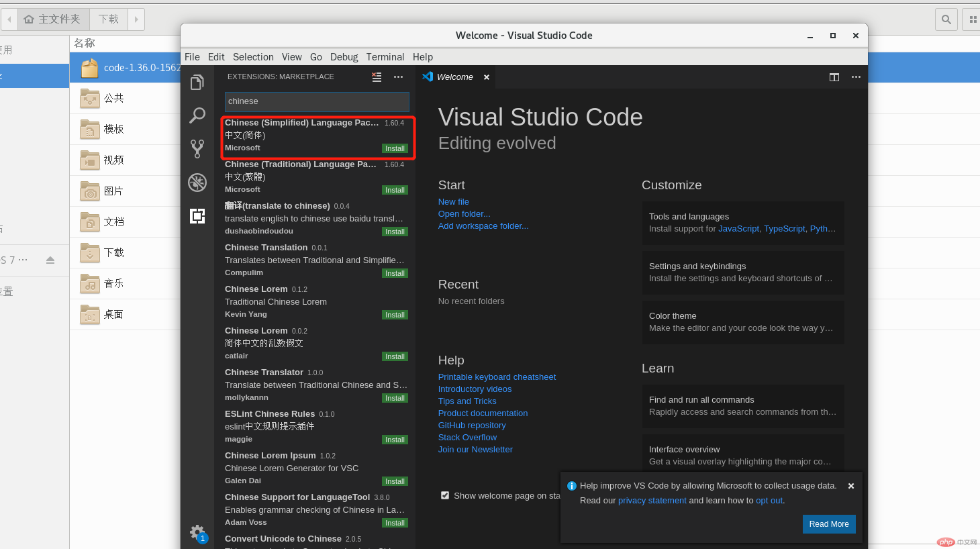
Task: Eject the mounted volume in file manager sidebar
Action: pos(50,260)
